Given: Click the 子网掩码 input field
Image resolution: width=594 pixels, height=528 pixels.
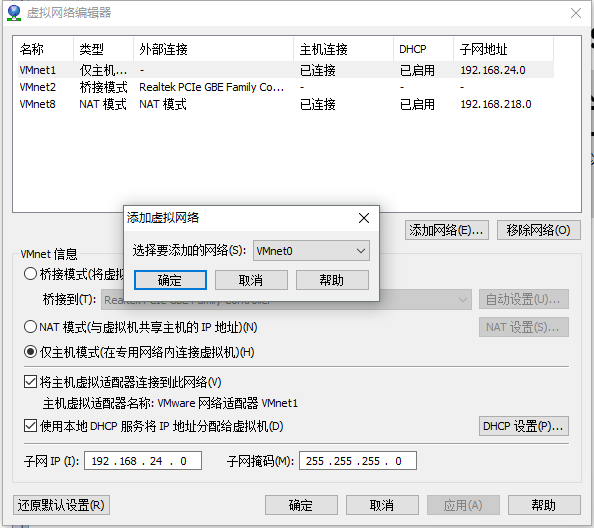Looking at the screenshot, I should (x=358, y=461).
